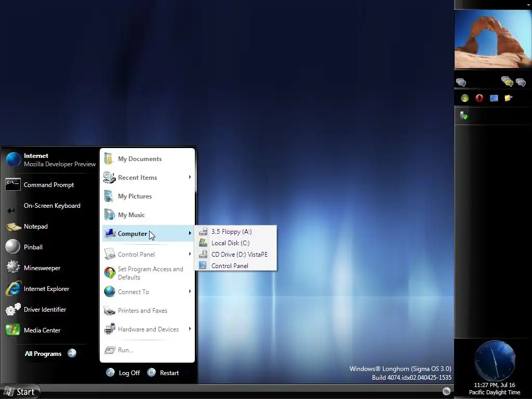The height and width of the screenshot is (399, 532).
Task: Start Minesweeper mine icon
Action: click(x=13, y=267)
